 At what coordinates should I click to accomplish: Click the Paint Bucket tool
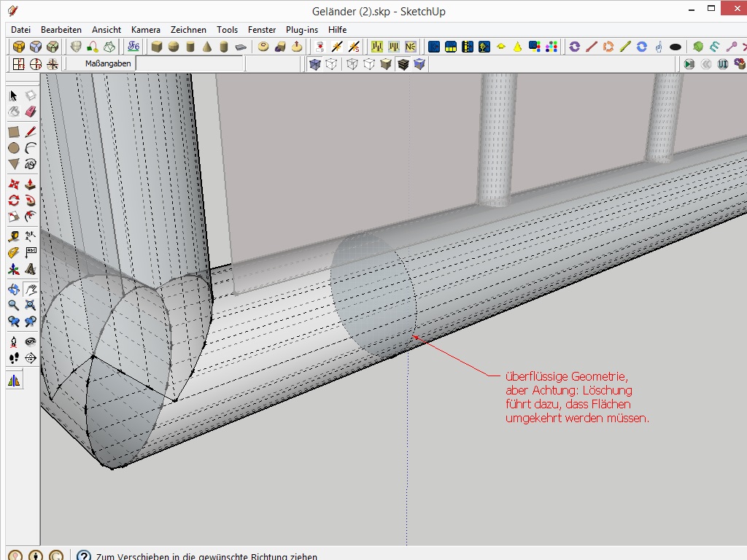[x=13, y=112]
